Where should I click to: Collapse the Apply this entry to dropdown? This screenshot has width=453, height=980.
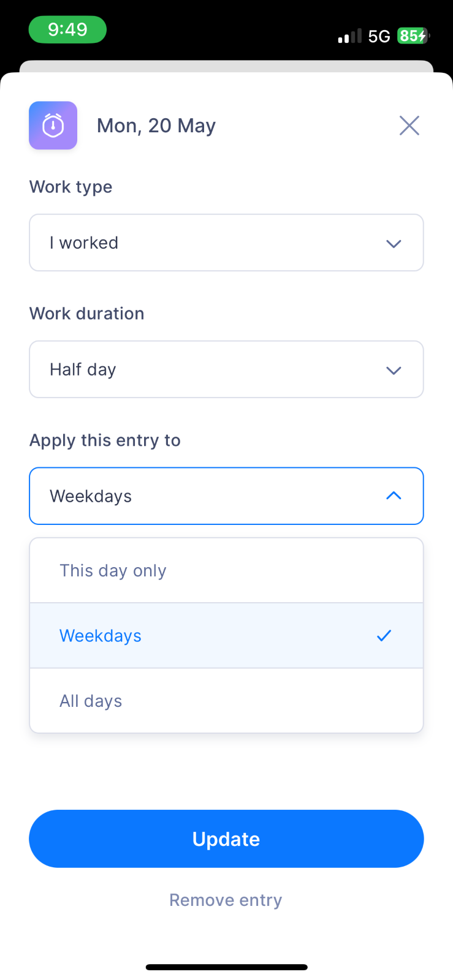point(226,496)
